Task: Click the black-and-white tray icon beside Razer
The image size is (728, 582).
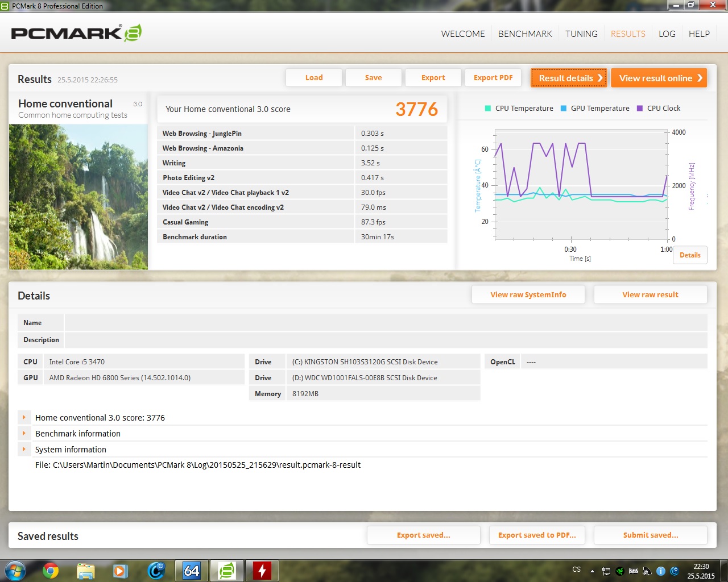Action: [x=634, y=571]
